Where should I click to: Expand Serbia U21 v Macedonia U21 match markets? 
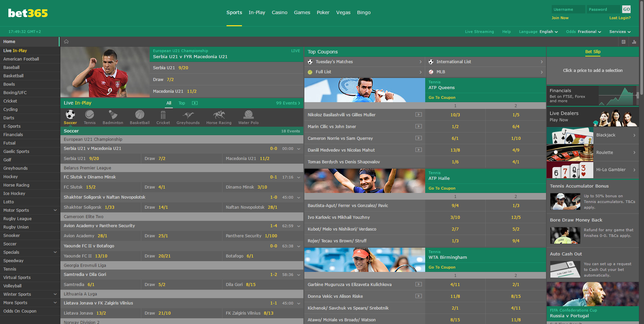(x=299, y=149)
